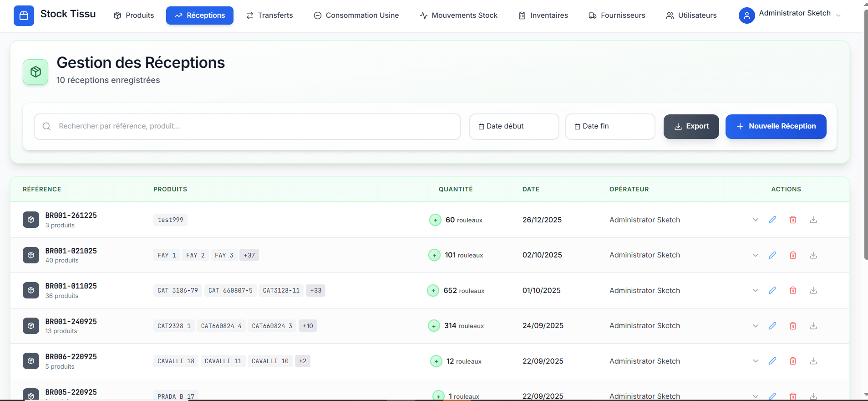Screen dimensions: 868x401
Task: Delete reception BR001-261225
Action: point(793,220)
